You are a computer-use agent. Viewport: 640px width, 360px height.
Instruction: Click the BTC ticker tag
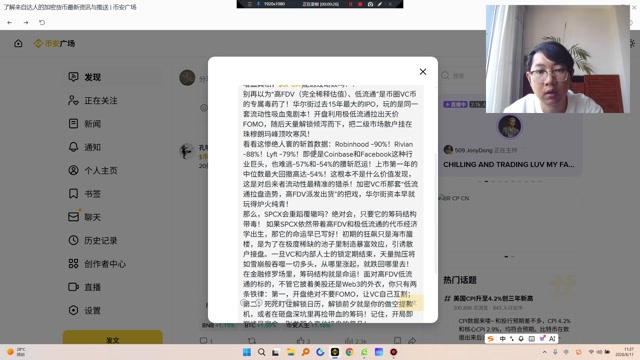pyautogui.click(x=260, y=325)
